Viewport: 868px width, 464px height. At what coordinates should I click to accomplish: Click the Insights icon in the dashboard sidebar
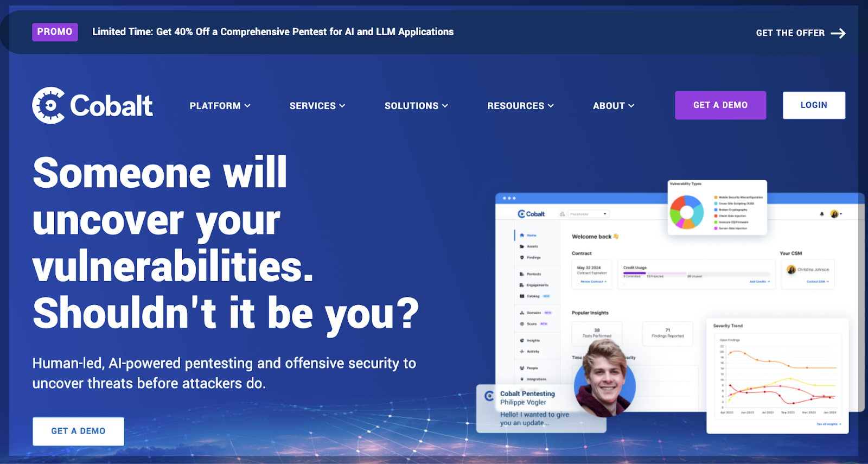tap(522, 341)
